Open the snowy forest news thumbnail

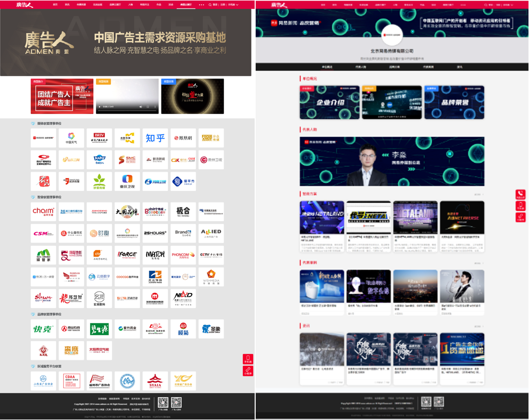pos(322,350)
